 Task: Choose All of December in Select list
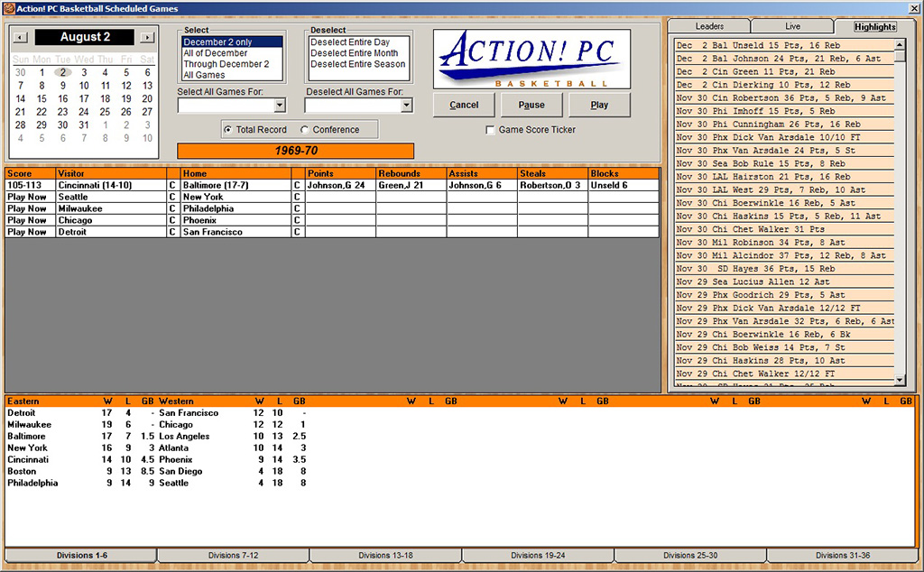click(x=215, y=53)
